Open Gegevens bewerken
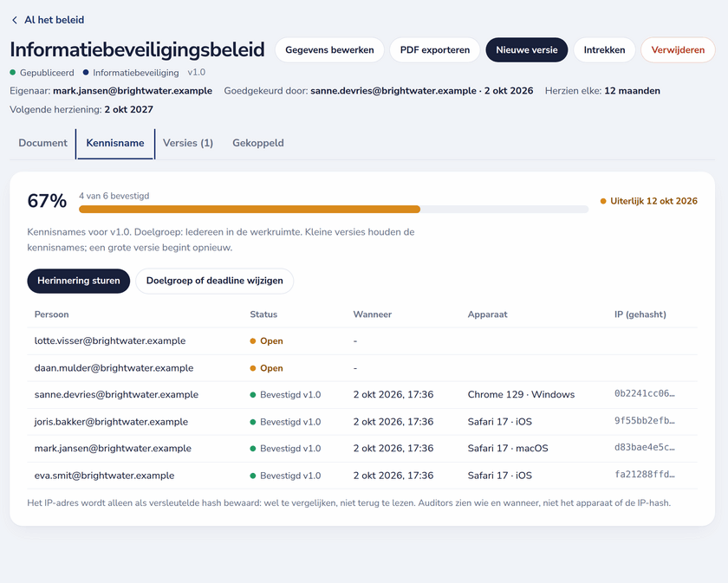Screen dimensions: 728x583 329,49
